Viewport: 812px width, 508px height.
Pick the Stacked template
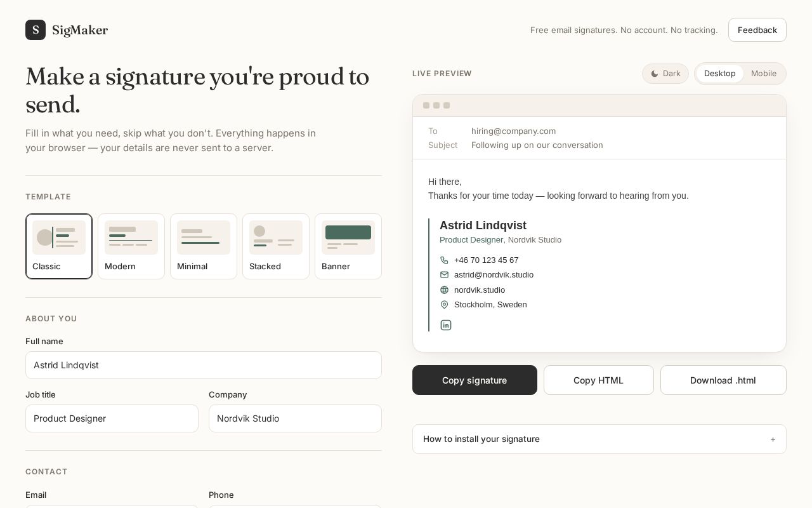276,246
